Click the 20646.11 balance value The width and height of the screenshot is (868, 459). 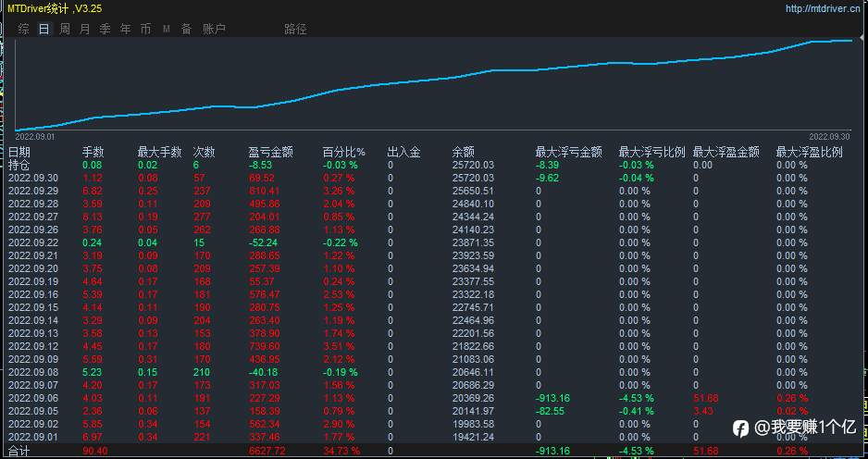click(473, 372)
